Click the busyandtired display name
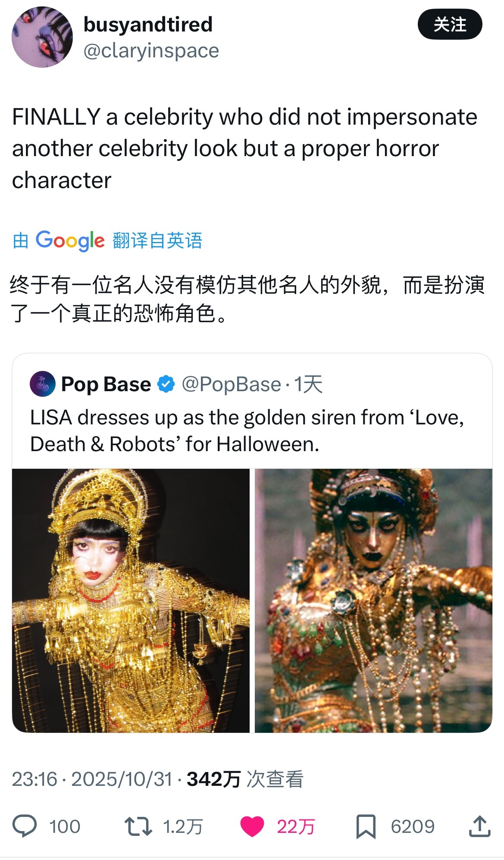504x860 pixels. [x=148, y=24]
